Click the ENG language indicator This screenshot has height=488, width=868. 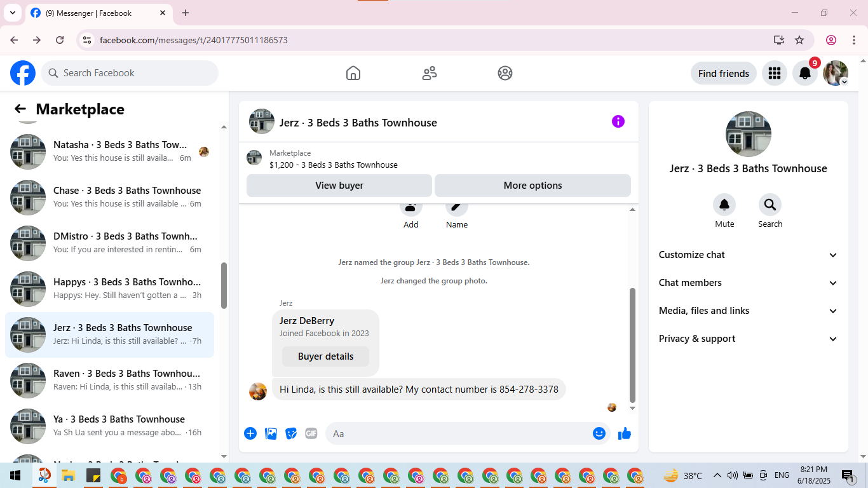click(x=782, y=475)
